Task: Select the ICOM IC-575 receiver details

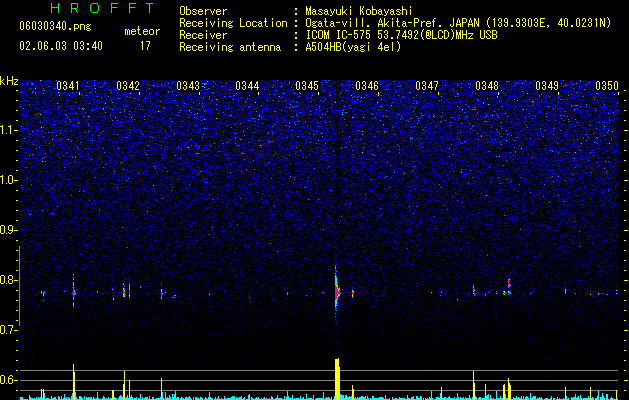Action: 401,35
